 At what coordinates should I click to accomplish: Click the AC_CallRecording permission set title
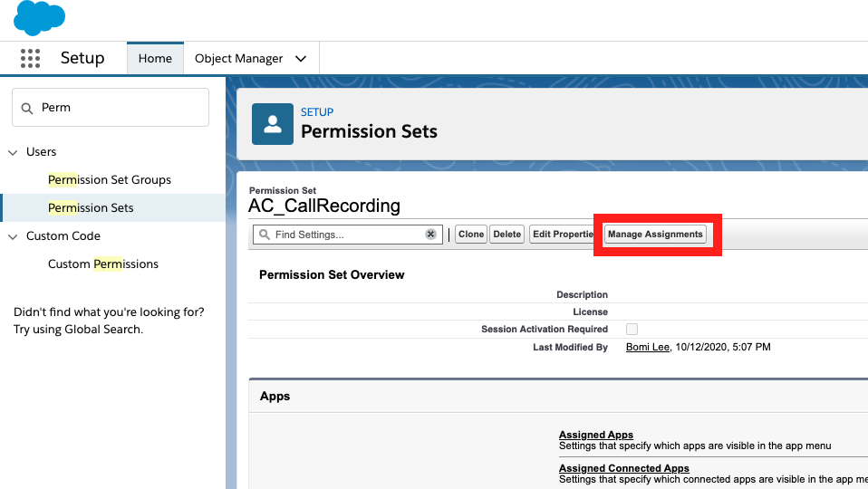click(323, 206)
